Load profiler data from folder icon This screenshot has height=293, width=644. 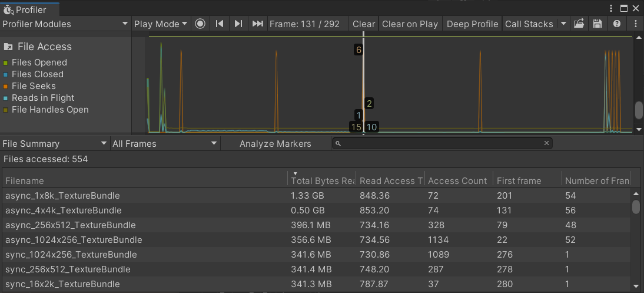tap(579, 24)
